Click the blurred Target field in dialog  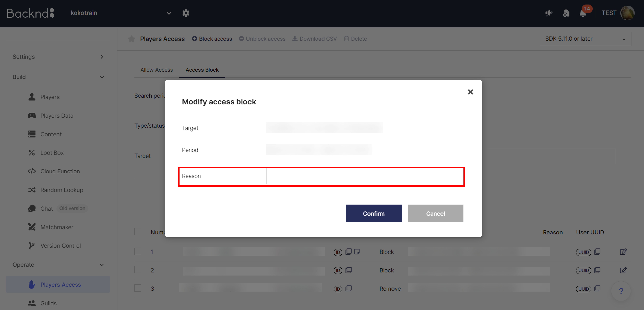click(324, 128)
